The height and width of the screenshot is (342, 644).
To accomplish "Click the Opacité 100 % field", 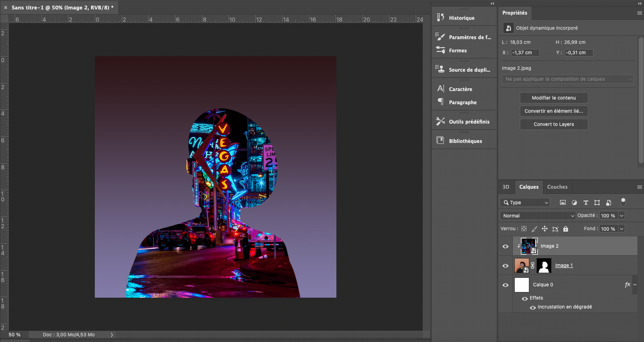I will tap(608, 216).
